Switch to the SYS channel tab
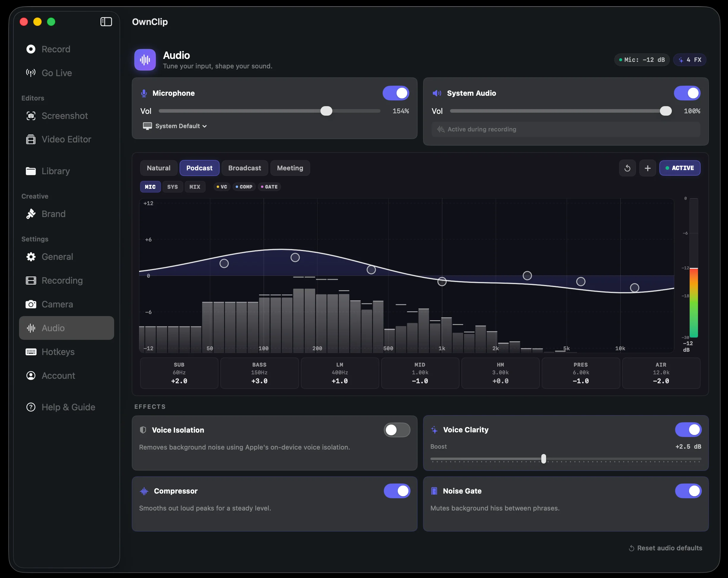The height and width of the screenshot is (578, 728). coord(172,187)
